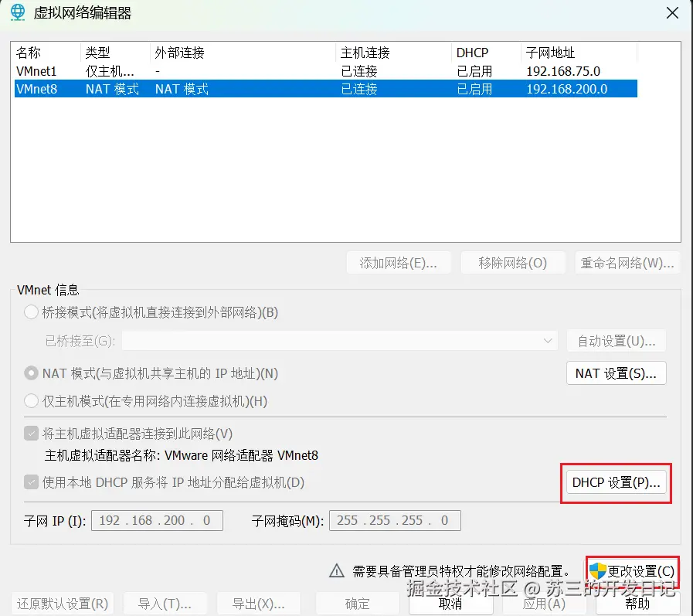Click the 类型 column header
The height and width of the screenshot is (616, 693).
[115, 53]
